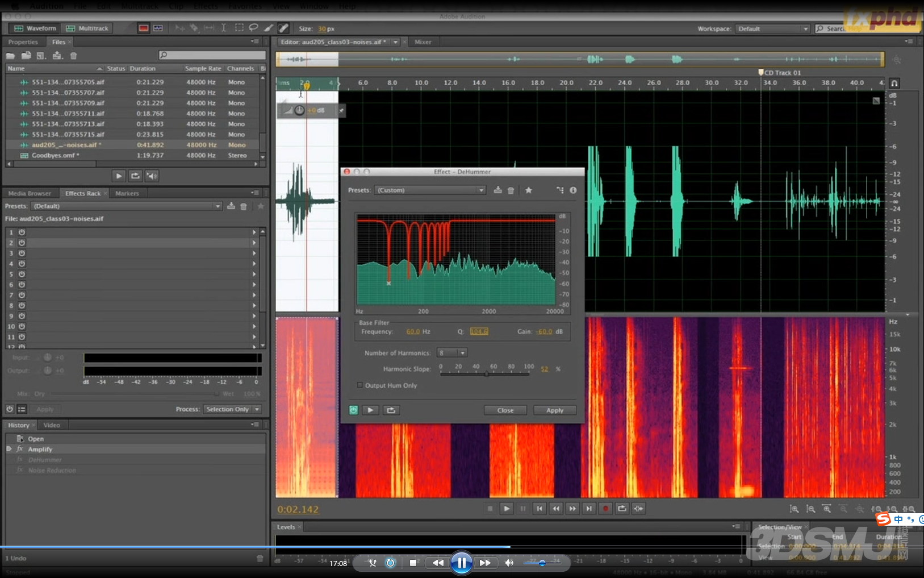Play the selected file in Files panel
This screenshot has height=578, width=924.
click(119, 176)
